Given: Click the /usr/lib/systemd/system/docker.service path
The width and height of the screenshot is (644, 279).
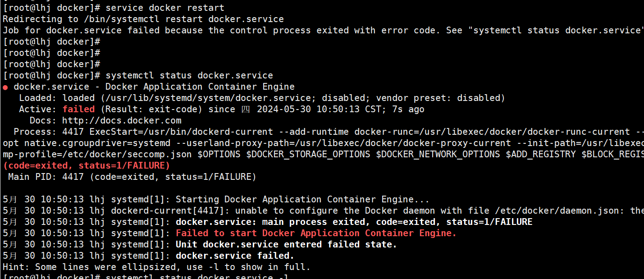Looking at the screenshot, I should click(x=209, y=98).
